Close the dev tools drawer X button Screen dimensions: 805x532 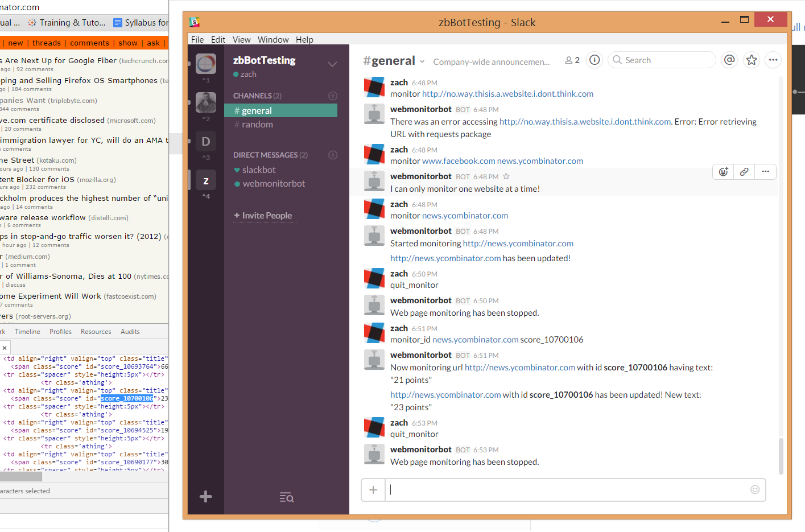[5, 347]
